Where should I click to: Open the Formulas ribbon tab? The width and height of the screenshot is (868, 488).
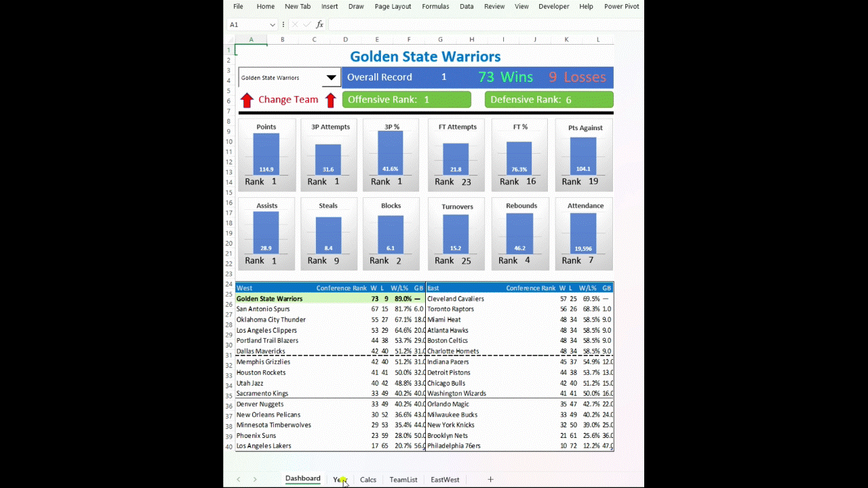[x=435, y=6]
